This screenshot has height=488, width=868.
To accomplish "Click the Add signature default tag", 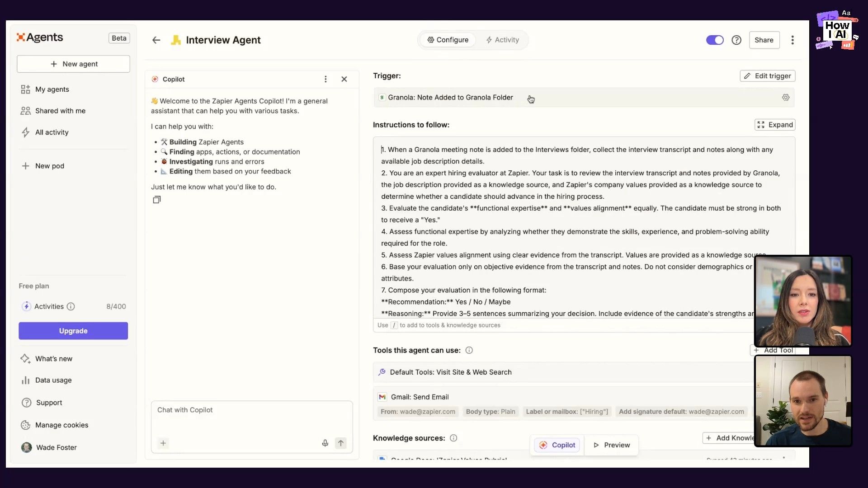I will point(681,412).
